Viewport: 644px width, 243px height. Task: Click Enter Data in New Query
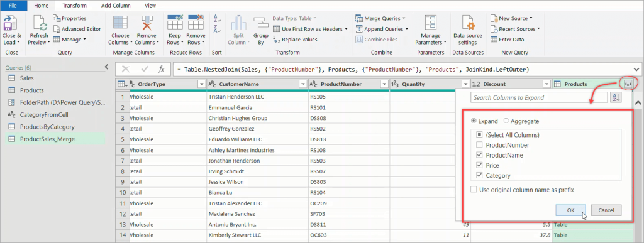point(508,40)
